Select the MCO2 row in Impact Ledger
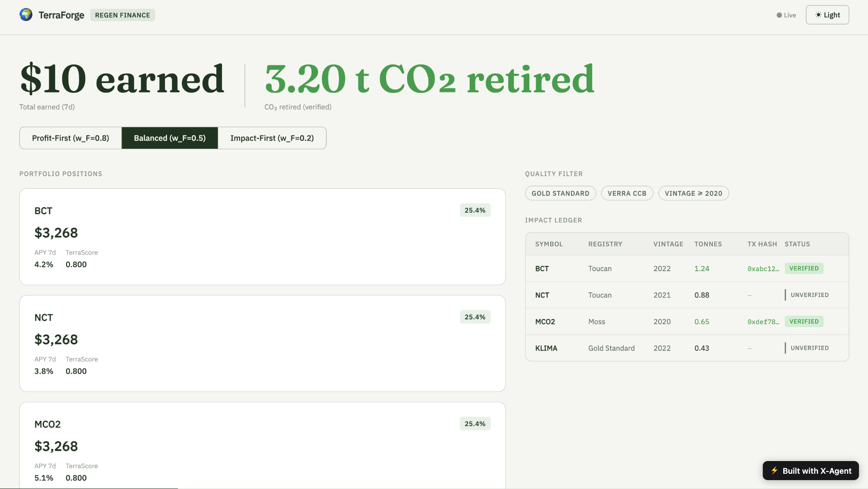The height and width of the screenshot is (489, 868). (x=687, y=322)
